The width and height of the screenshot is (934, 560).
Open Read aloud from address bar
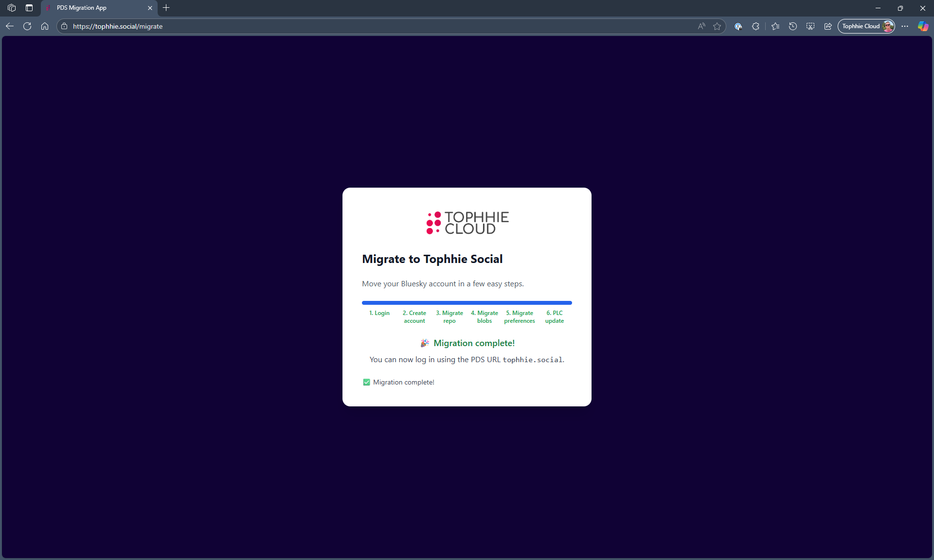(x=701, y=26)
